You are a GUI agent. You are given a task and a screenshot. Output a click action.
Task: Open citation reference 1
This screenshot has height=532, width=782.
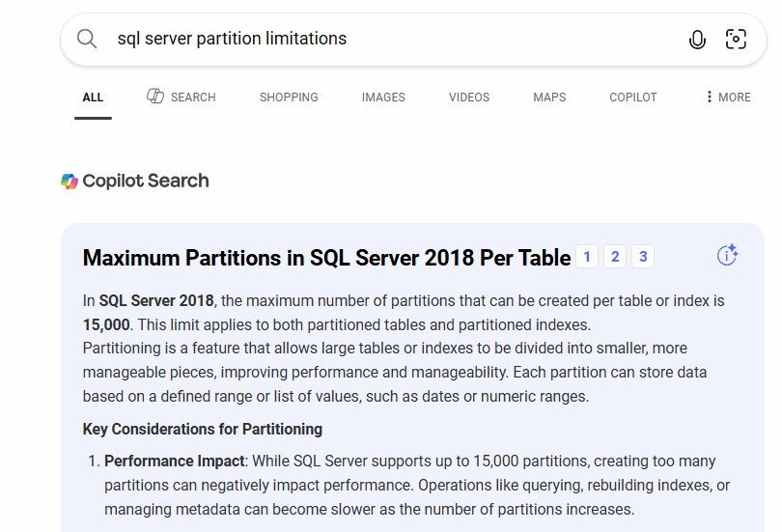587,257
